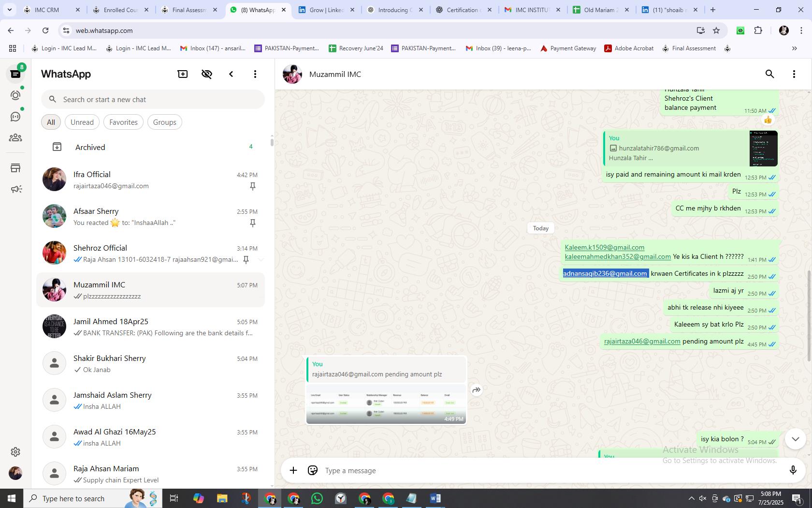Screen dimensions: 812x508
Task: Toggle the privacy blur eye icon
Action: tap(207, 74)
